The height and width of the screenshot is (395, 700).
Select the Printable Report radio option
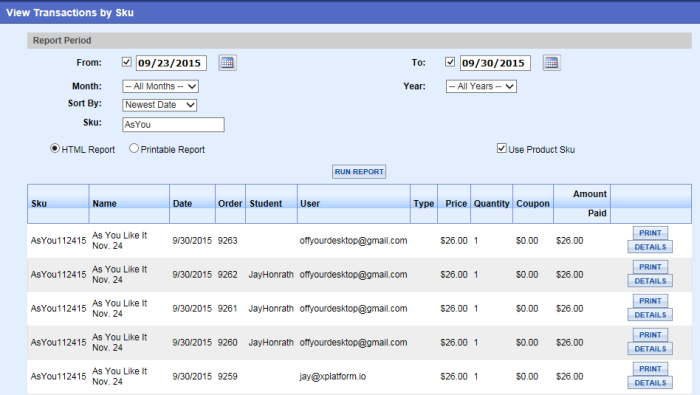coord(133,149)
